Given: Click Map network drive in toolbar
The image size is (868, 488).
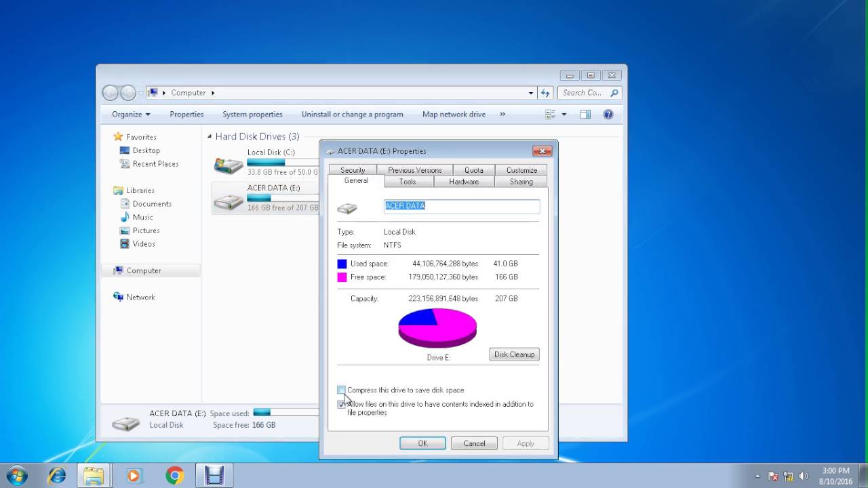Looking at the screenshot, I should click(x=454, y=115).
